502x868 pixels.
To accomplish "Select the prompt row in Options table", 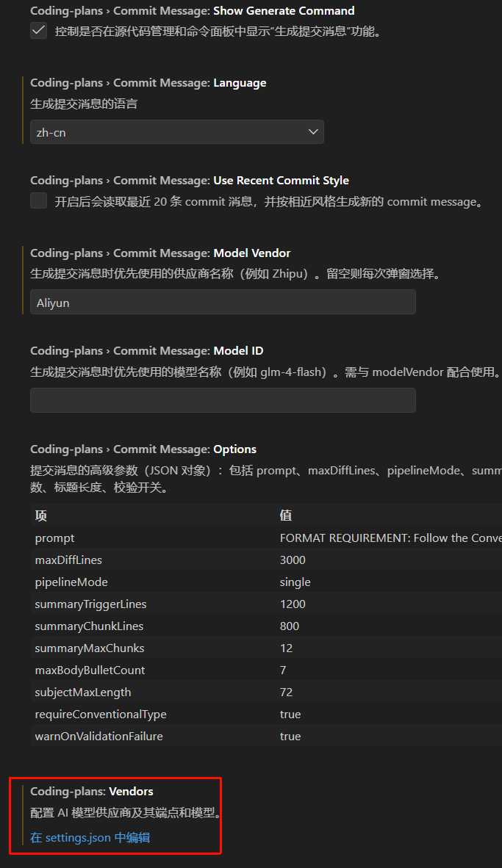I will (55, 538).
